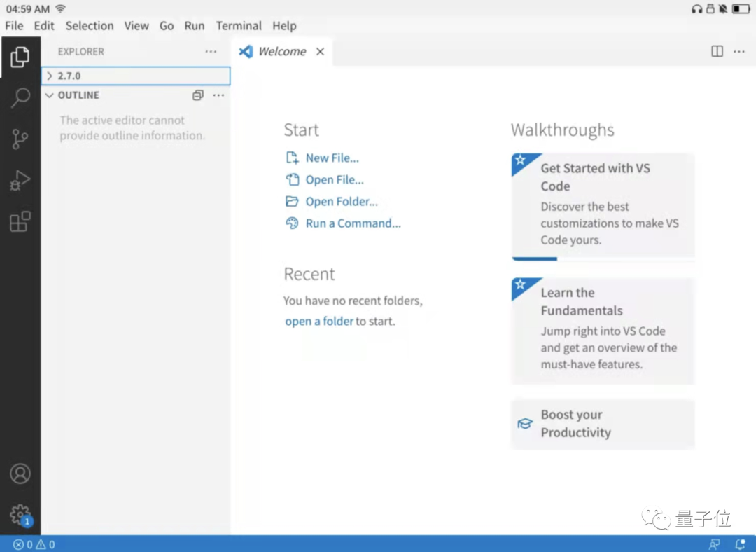Click the errors and warnings status indicator
Image resolution: width=756 pixels, height=552 pixels.
point(34,545)
